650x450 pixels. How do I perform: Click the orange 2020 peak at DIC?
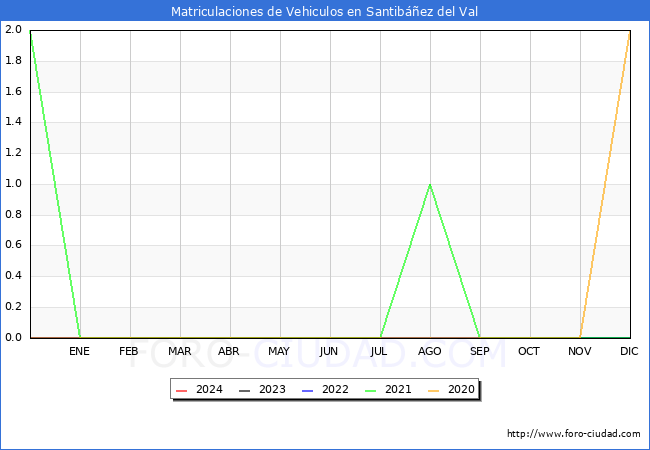point(629,31)
